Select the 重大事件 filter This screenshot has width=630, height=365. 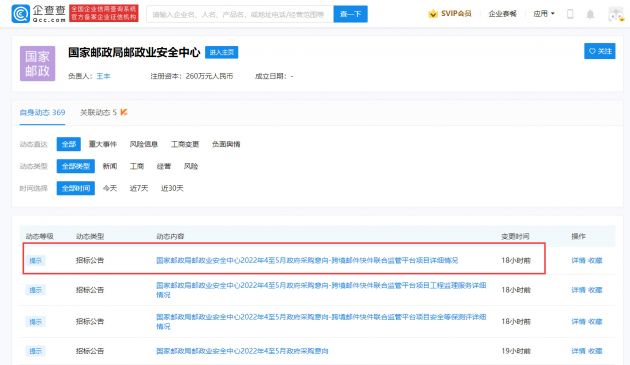pos(102,144)
